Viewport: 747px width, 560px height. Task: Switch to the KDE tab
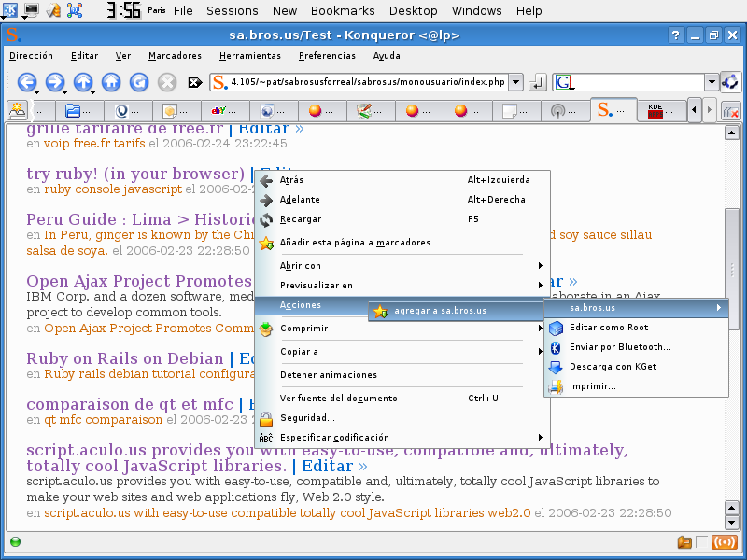pyautogui.click(x=661, y=111)
